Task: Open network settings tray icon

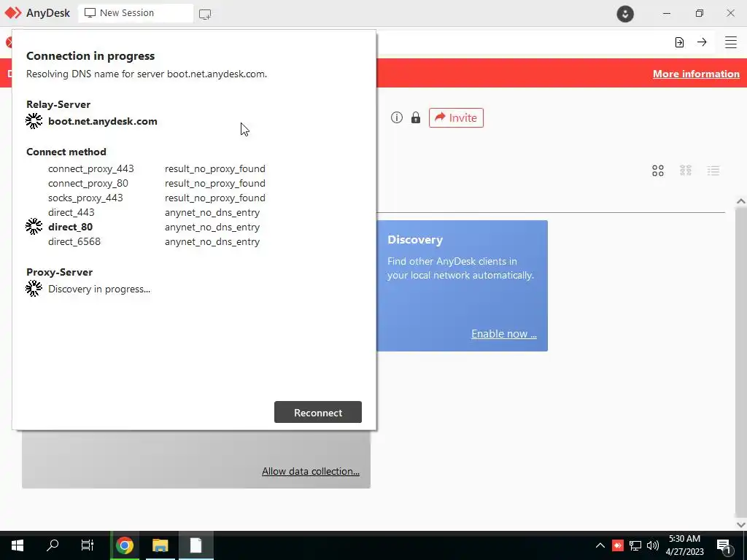Action: point(635,545)
